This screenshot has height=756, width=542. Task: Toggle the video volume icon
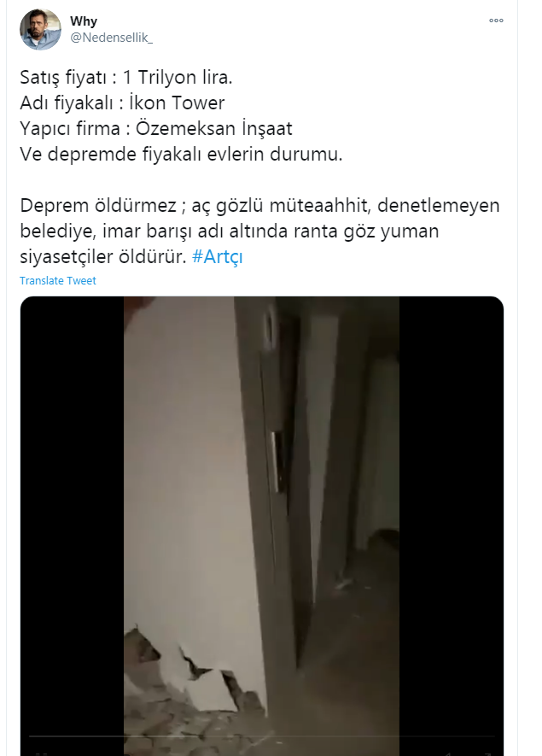coord(449,753)
